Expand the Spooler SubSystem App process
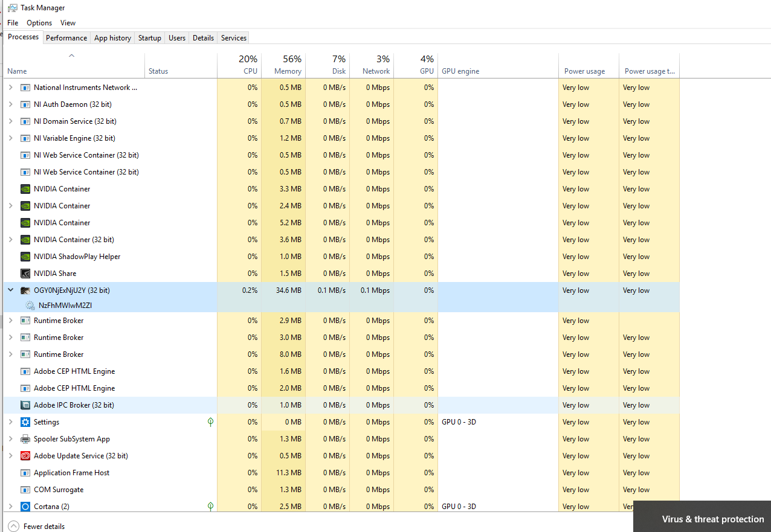Viewport: 771px width, 532px height. coord(10,439)
